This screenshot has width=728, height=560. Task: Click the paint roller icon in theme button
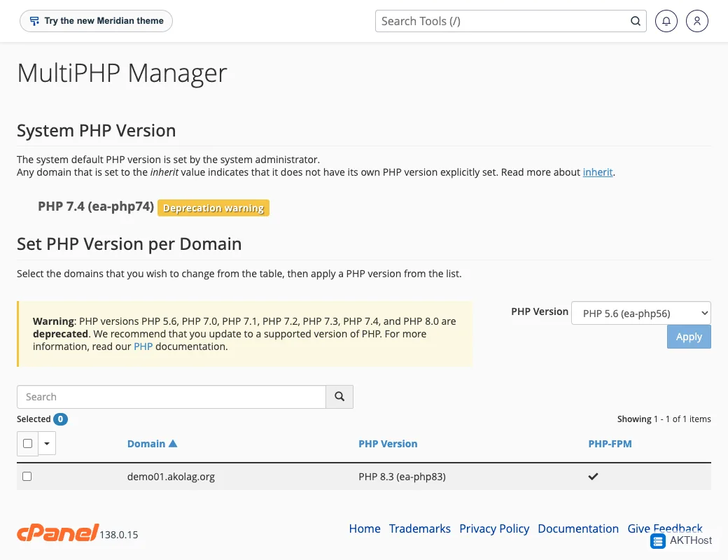click(34, 21)
